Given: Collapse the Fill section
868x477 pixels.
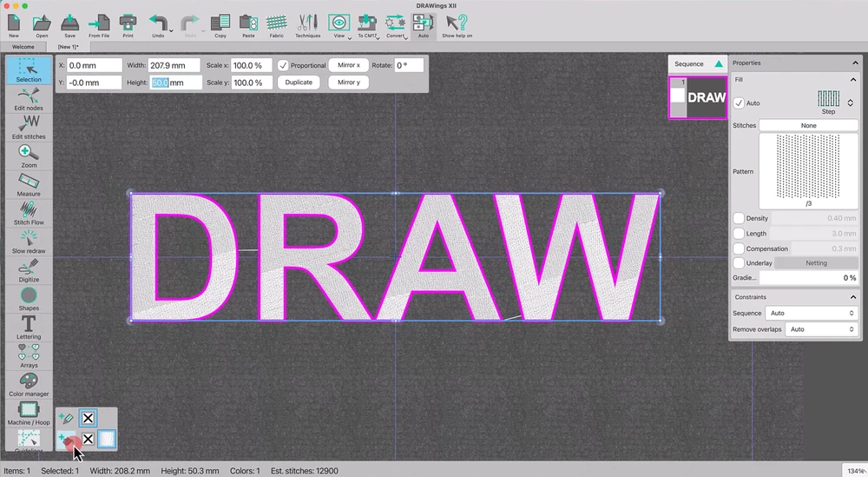Looking at the screenshot, I should pos(853,80).
